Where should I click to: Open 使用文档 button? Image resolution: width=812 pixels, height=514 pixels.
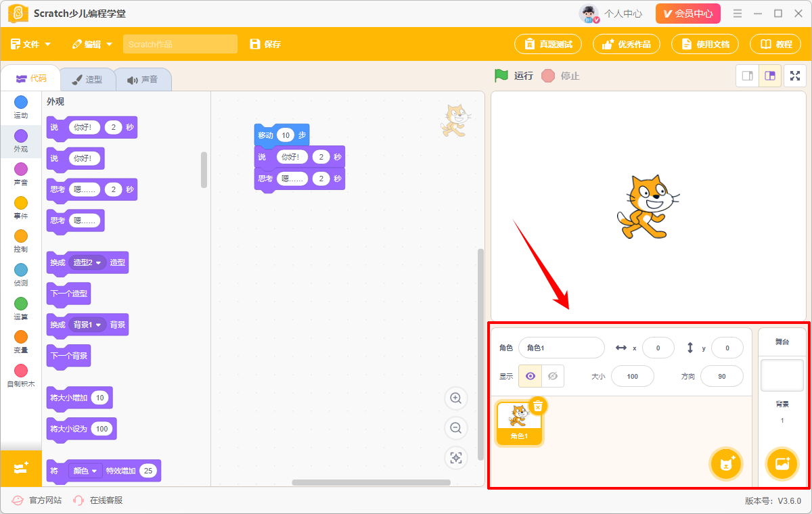[705, 45]
